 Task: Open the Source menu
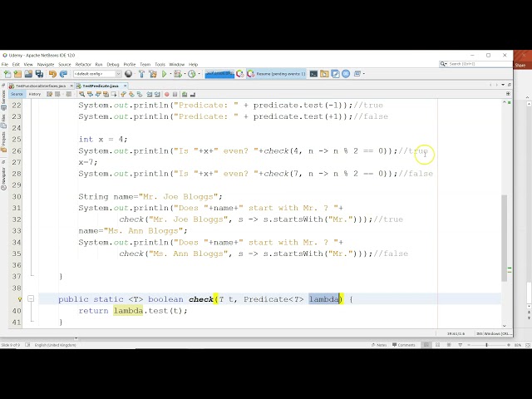tap(65, 64)
